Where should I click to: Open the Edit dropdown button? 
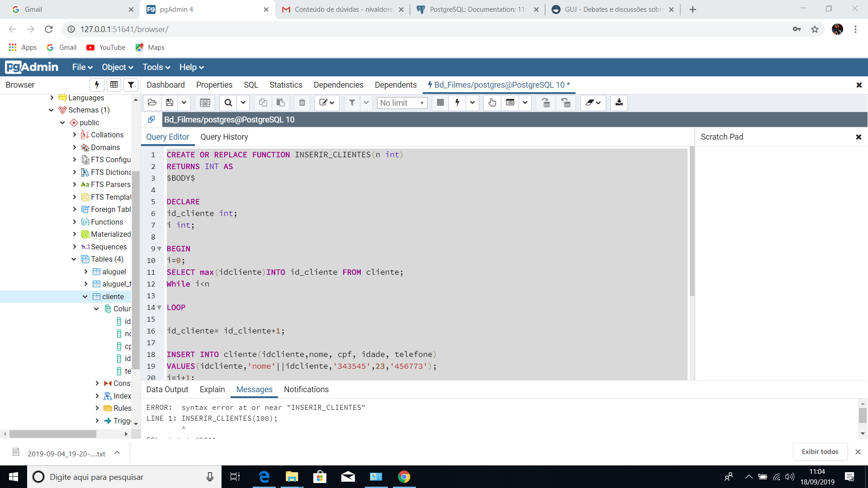tap(327, 103)
